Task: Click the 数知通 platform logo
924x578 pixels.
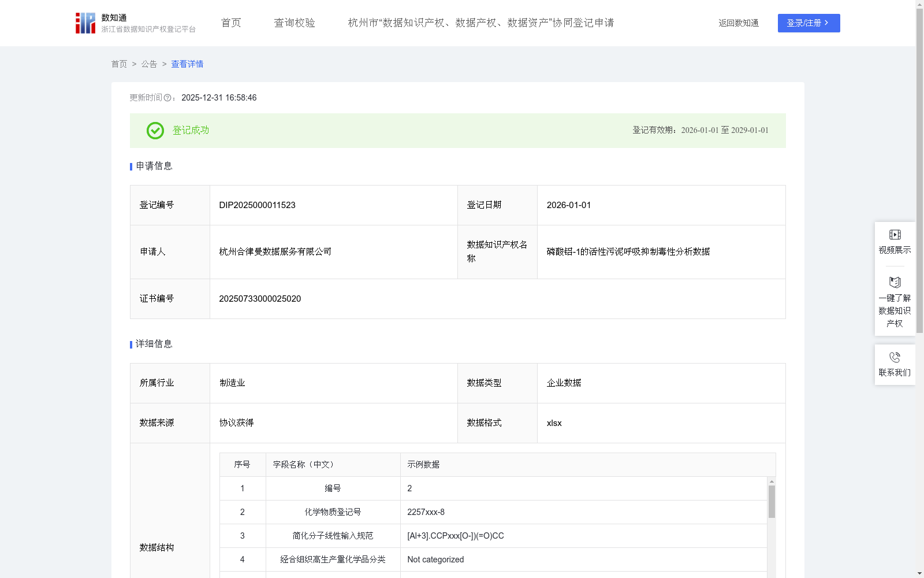Action: [135, 23]
